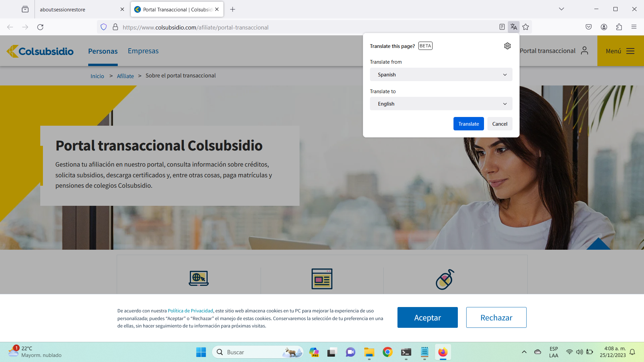Click Aceptar to accept cookies

pos(427,317)
